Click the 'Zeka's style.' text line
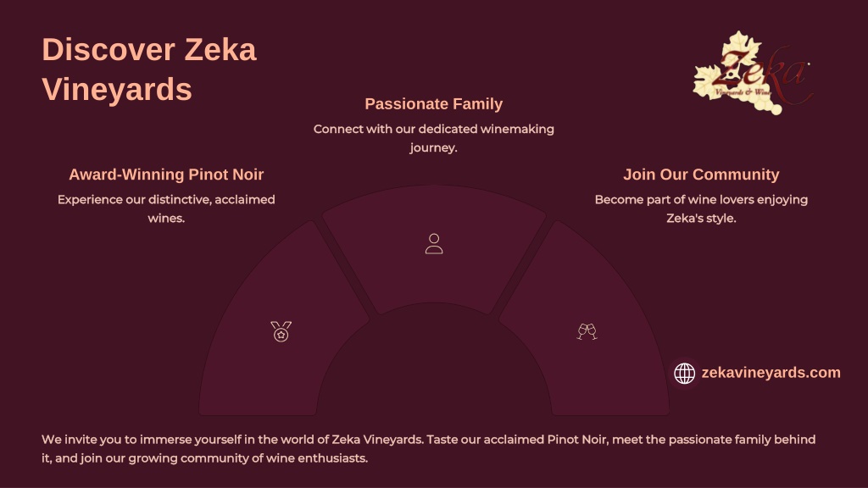 [x=701, y=218]
